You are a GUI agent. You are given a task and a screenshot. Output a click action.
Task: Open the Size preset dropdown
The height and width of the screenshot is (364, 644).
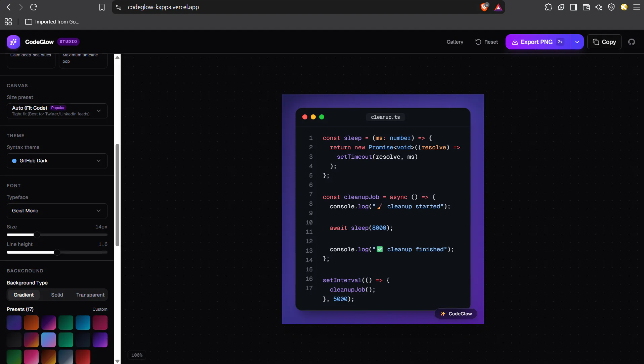[57, 111]
